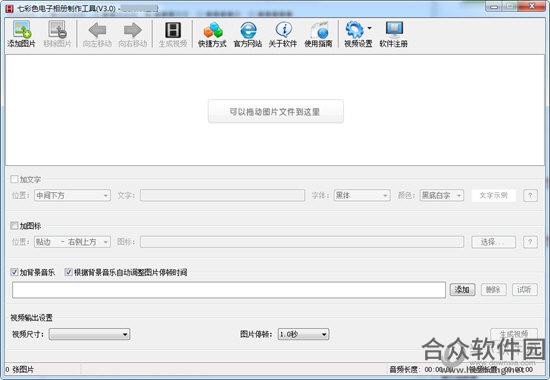Expand the arrow beside 视频设置

coord(369,28)
